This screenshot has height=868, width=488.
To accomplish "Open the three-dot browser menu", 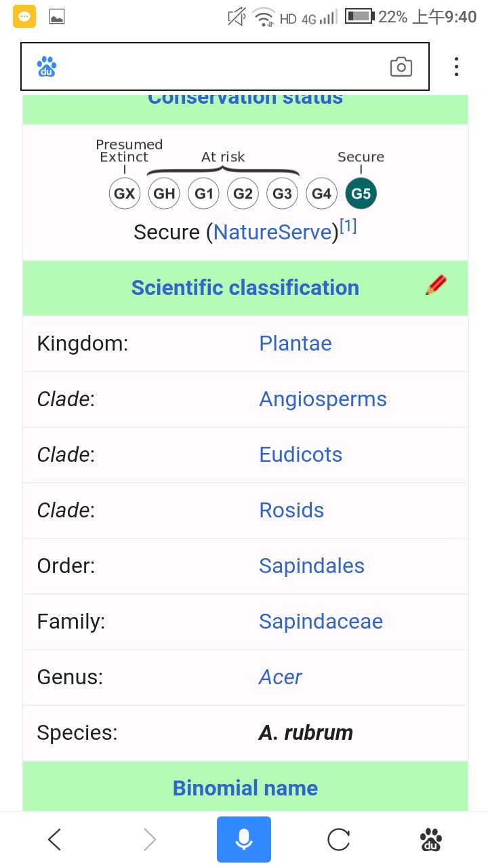I will [457, 66].
